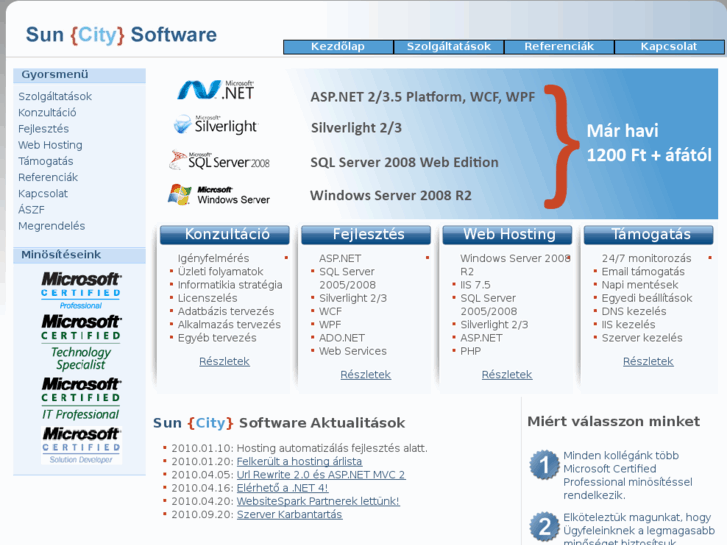The width and height of the screenshot is (727, 545).
Task: Select Web Hosting in the Gyorsmenü sidebar
Action: (x=50, y=145)
